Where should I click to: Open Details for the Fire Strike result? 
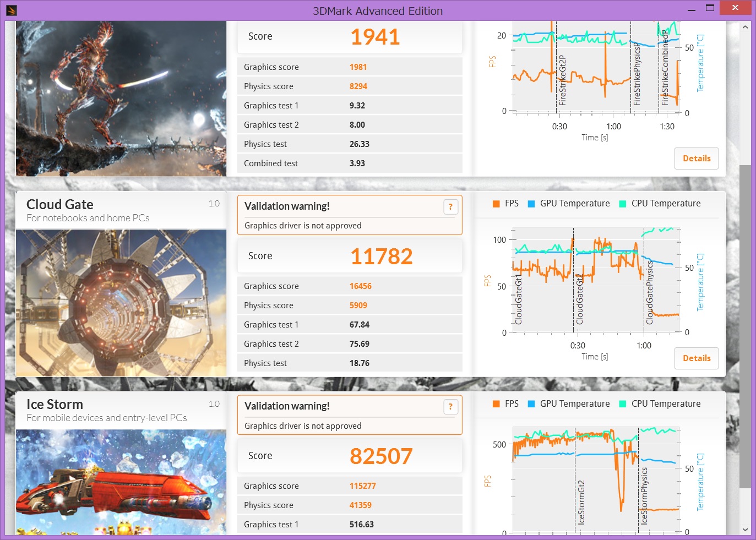[697, 159]
